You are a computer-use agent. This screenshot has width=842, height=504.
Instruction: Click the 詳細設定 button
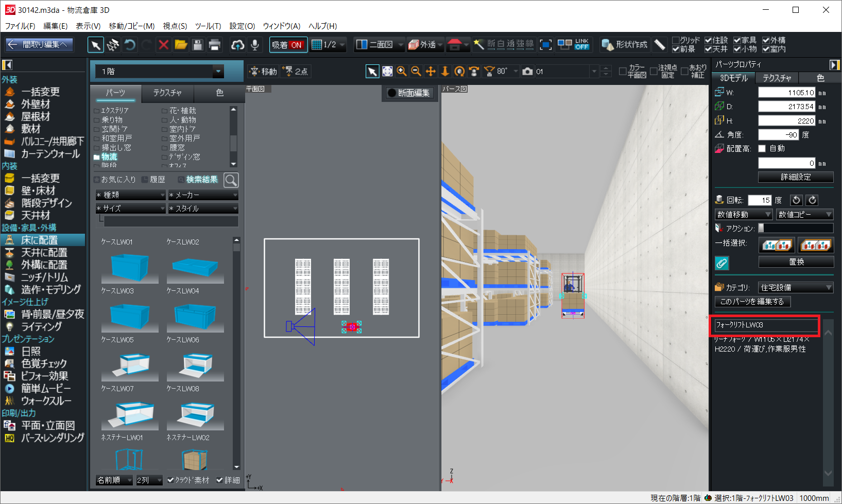[x=796, y=177]
